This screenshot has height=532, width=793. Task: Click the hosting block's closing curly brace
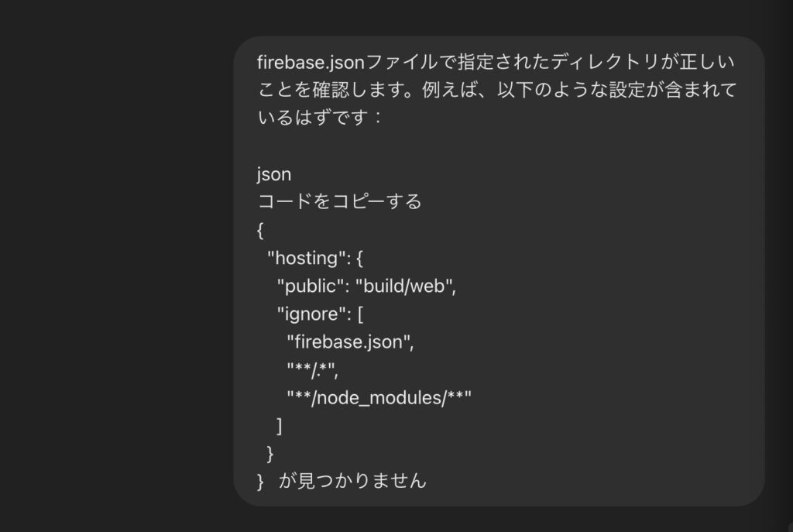[269, 453]
